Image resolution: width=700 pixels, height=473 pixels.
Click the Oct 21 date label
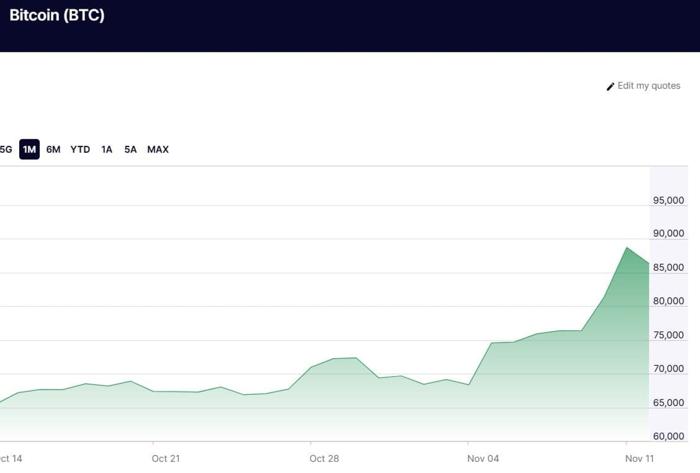click(x=166, y=458)
